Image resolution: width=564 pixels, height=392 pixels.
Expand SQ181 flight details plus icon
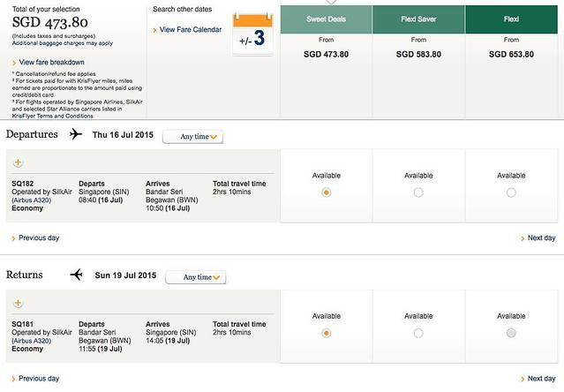click(19, 303)
